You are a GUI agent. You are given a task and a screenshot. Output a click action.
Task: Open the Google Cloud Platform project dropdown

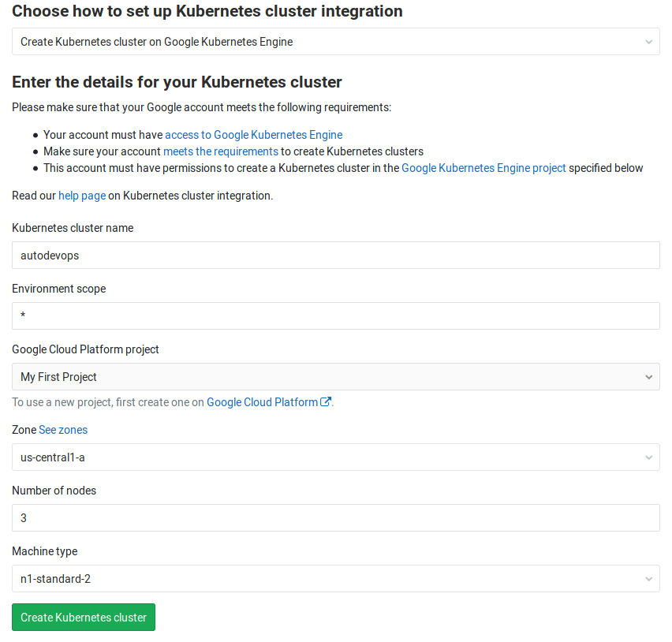click(x=335, y=376)
